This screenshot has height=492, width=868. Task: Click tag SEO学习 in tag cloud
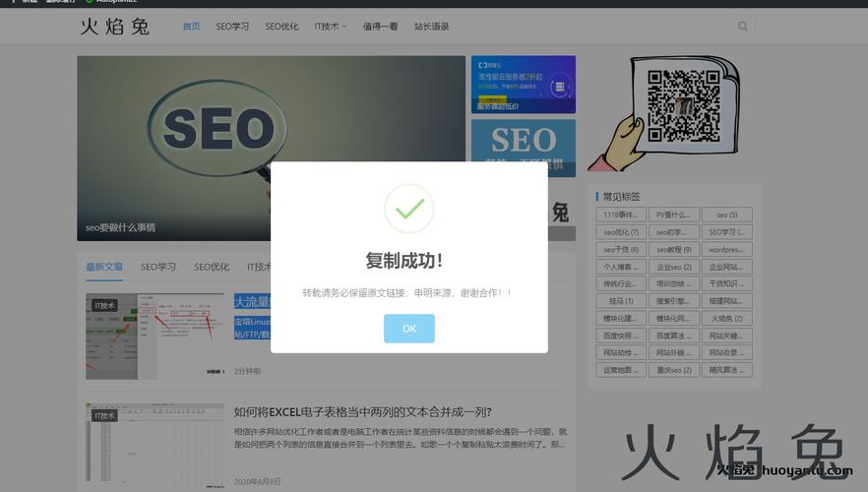point(727,232)
